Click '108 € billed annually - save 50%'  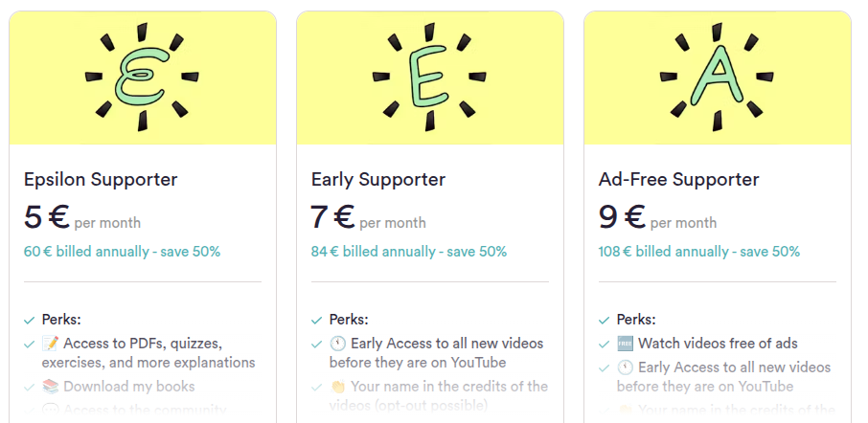point(699,252)
